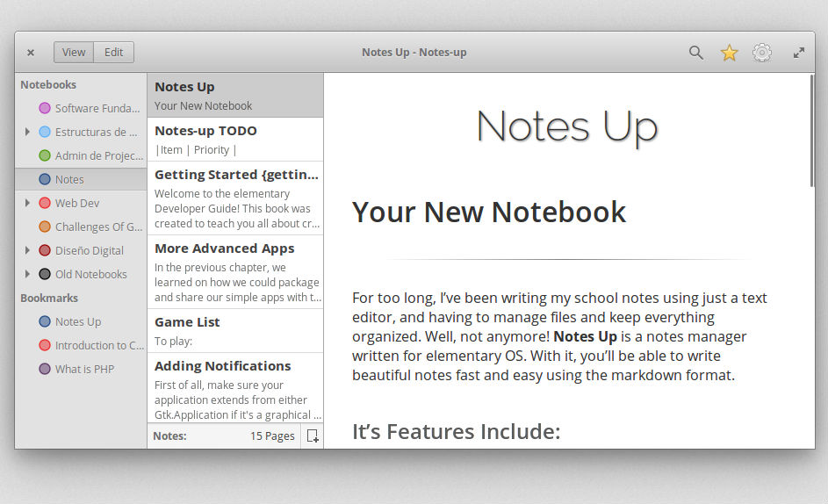Select the Challenges Of G... notebook
Screen dimensions: 828x504
click(x=81, y=227)
